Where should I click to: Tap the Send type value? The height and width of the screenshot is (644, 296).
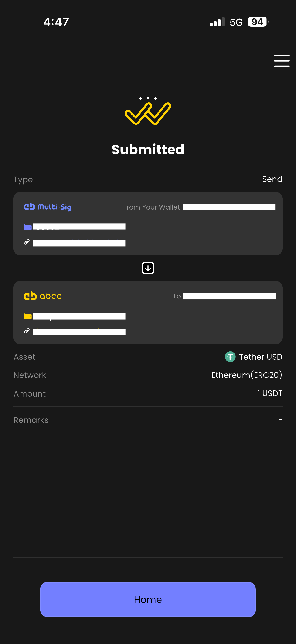point(272,179)
